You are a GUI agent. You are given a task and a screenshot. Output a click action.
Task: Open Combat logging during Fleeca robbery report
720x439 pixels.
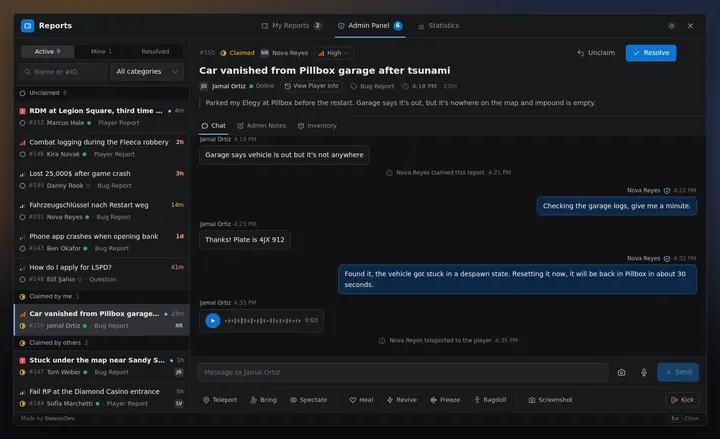(x=101, y=148)
